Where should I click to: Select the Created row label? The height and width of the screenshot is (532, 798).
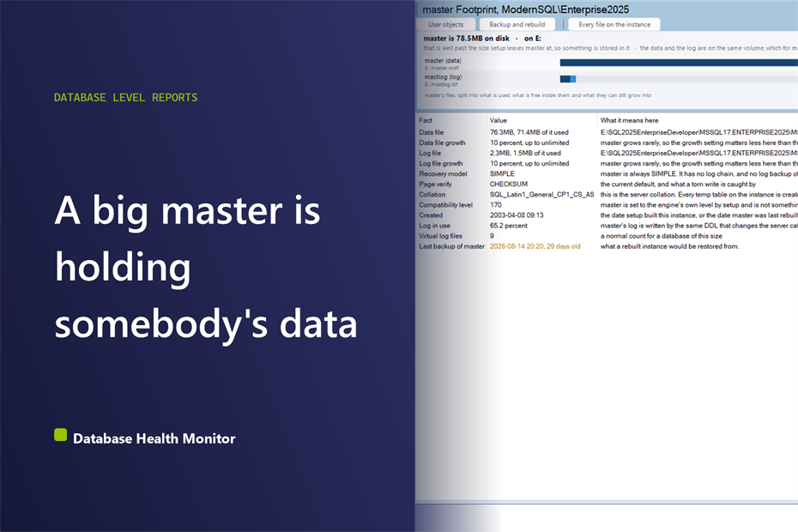click(431, 215)
